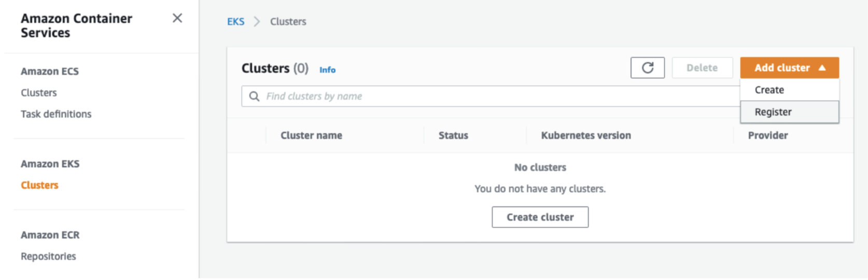Open Repositories under Amazon ECR

48,256
